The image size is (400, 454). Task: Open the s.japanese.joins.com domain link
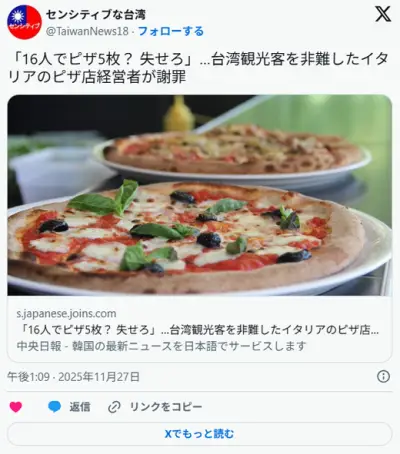click(66, 314)
